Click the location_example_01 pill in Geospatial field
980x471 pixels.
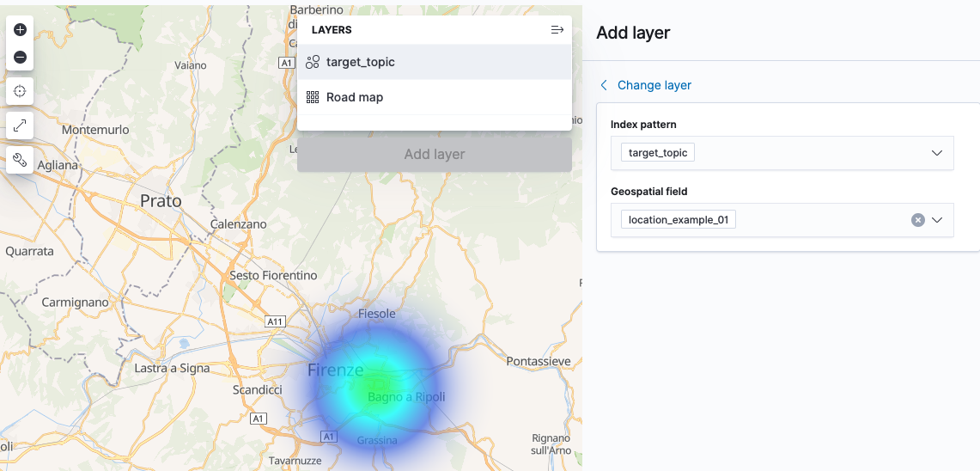coord(678,220)
